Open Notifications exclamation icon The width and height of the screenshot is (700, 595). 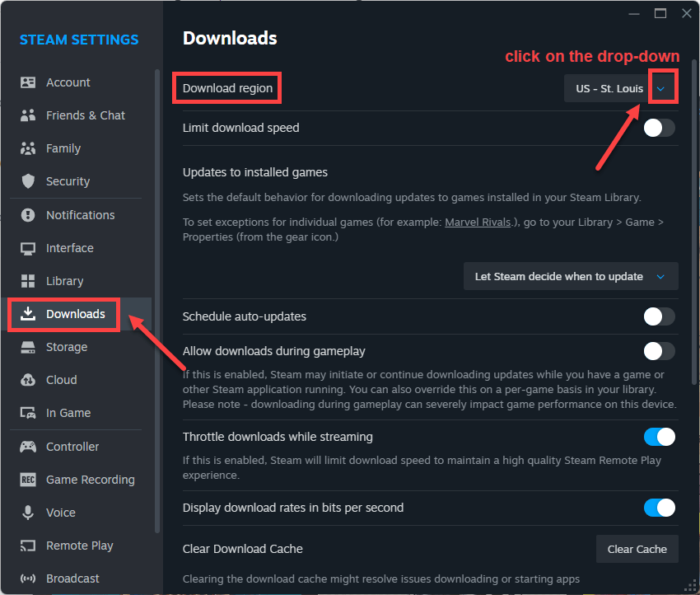28,215
